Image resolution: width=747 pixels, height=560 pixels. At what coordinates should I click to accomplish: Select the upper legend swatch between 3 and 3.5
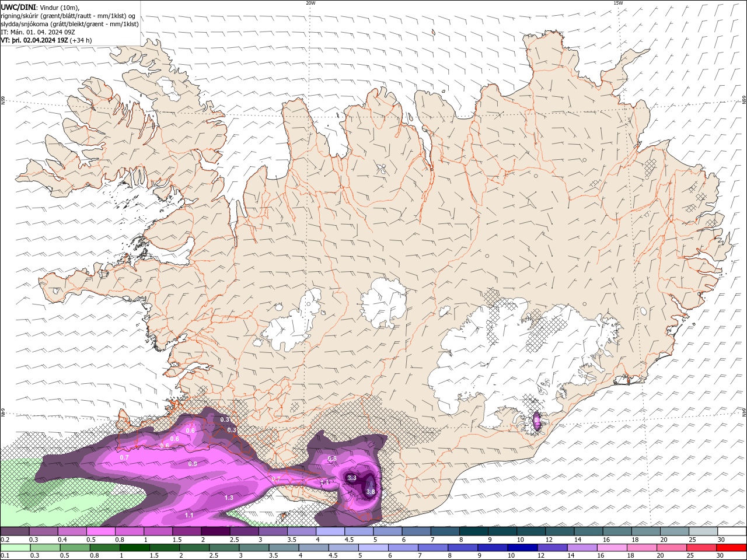(273, 531)
